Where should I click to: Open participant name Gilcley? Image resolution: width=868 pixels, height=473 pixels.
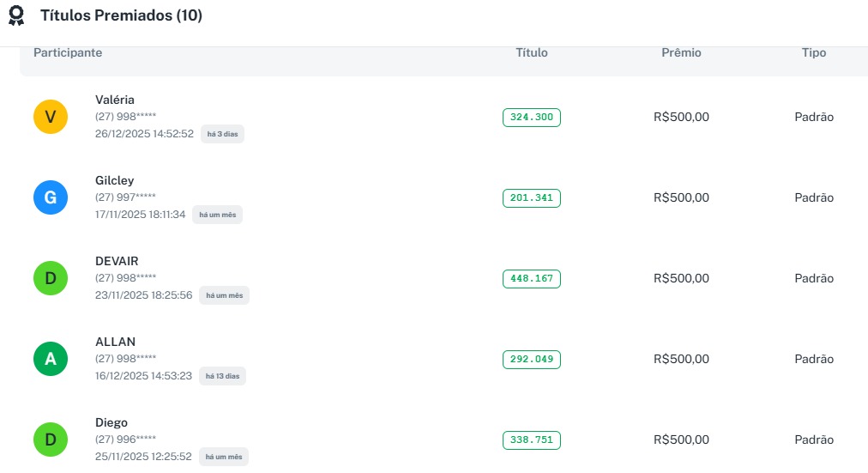(x=114, y=180)
